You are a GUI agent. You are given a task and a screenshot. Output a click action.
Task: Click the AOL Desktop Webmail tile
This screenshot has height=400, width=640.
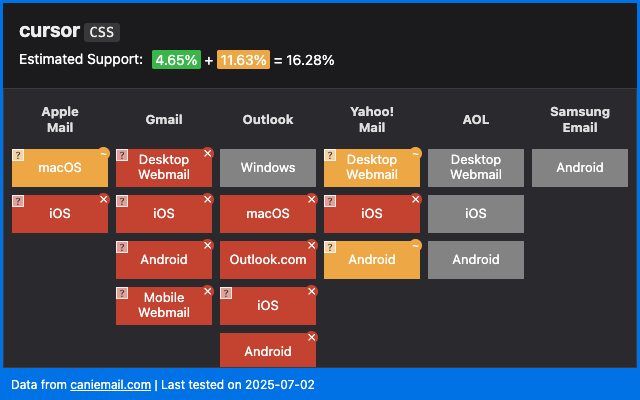coord(476,168)
